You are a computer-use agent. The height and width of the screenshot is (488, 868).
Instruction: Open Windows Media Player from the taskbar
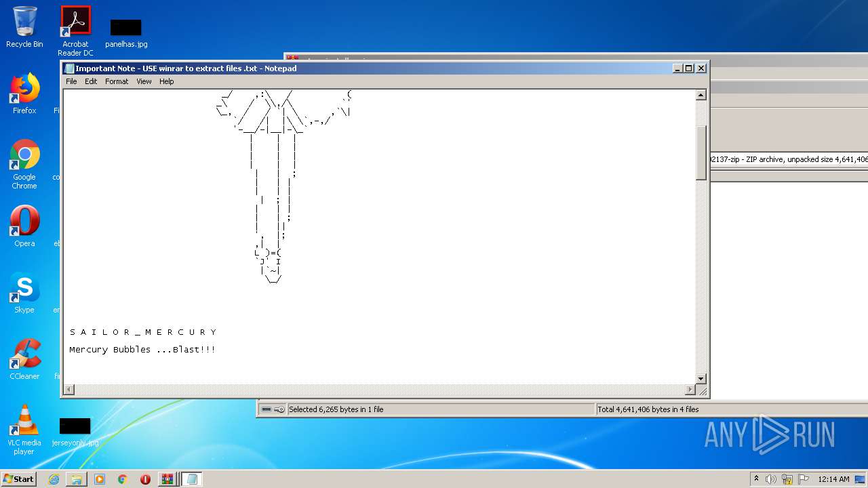click(100, 479)
